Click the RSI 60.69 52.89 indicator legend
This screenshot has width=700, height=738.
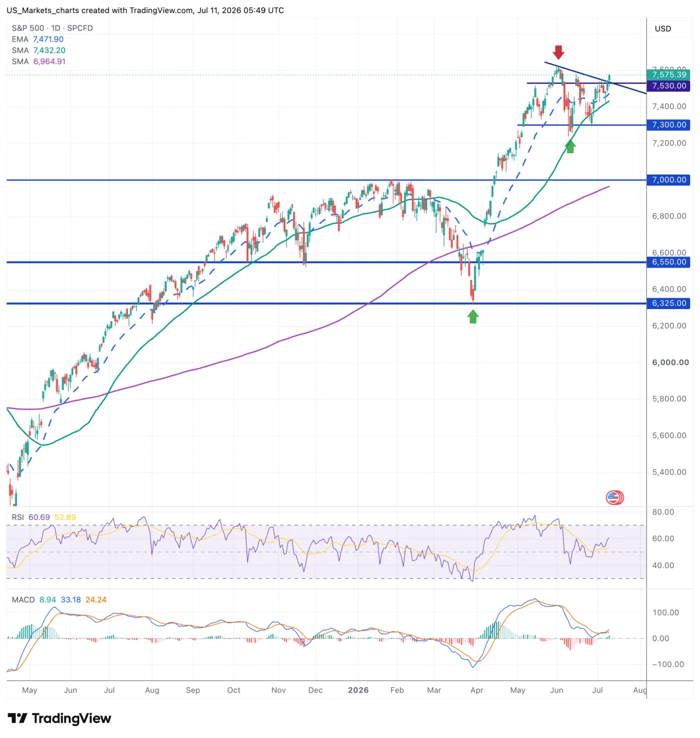[x=44, y=517]
